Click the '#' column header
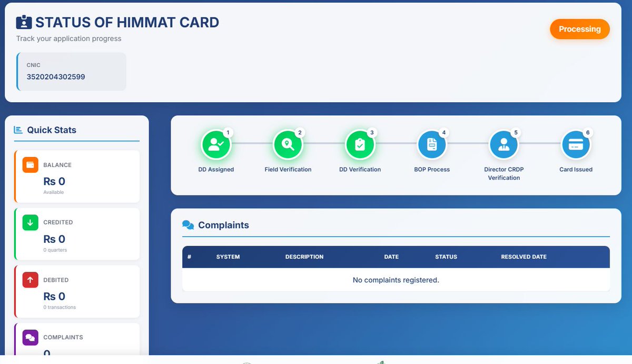This screenshot has height=364, width=632. tap(189, 257)
